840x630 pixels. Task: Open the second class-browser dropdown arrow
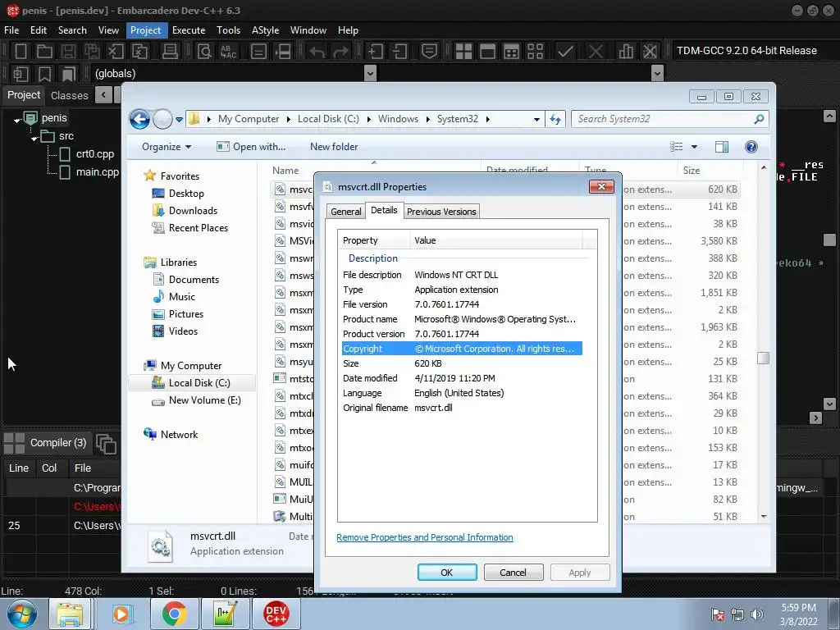tap(658, 73)
